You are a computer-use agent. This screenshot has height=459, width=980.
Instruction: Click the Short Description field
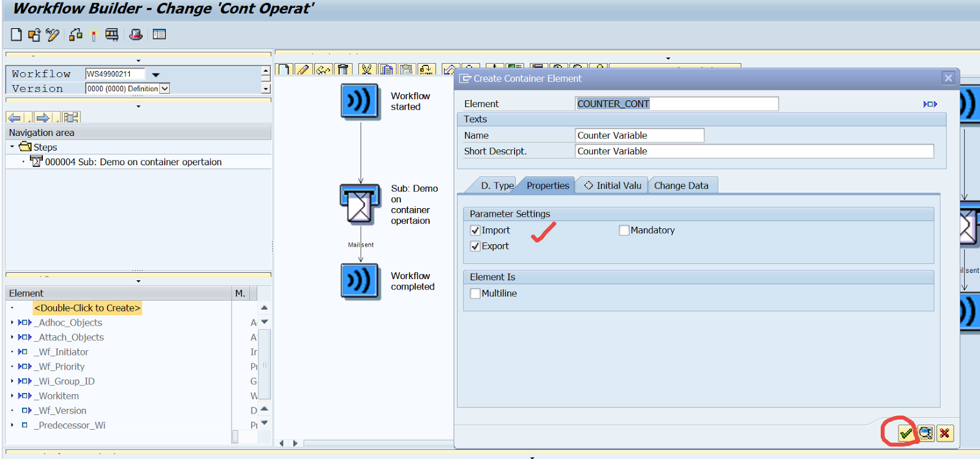click(755, 151)
